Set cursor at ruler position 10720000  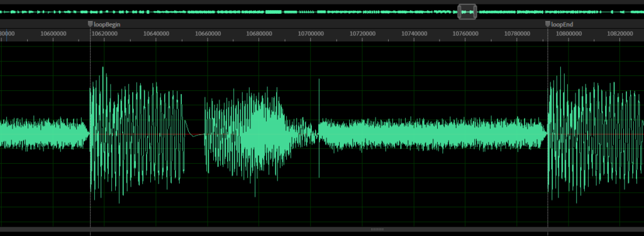coord(363,34)
